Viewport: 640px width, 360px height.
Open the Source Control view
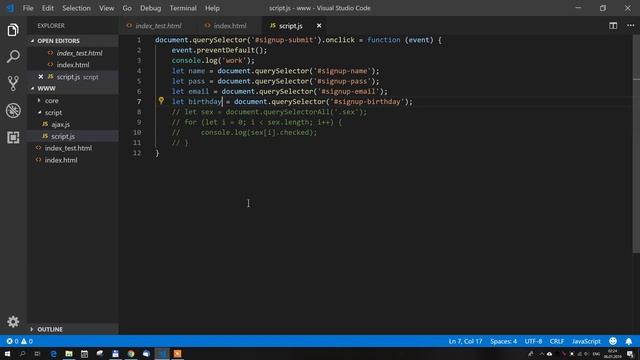(13, 83)
